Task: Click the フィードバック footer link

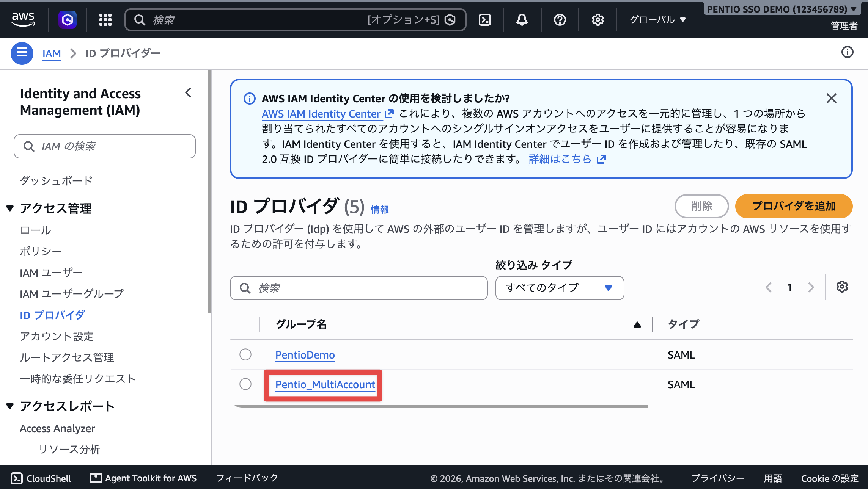Action: click(x=247, y=478)
